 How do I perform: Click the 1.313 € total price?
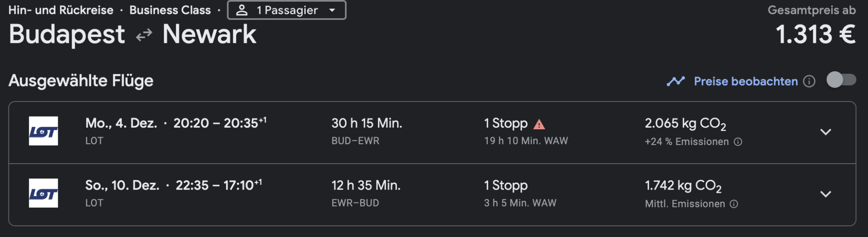click(x=815, y=34)
